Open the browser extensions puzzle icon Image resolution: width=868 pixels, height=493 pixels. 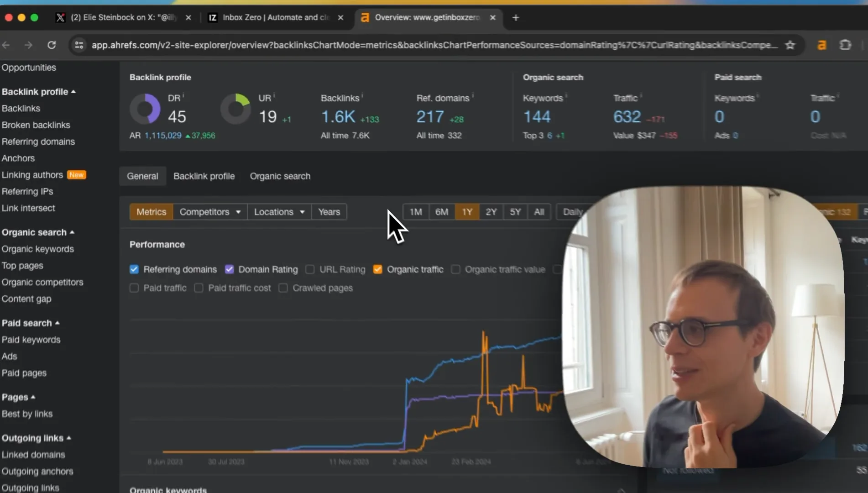pyautogui.click(x=845, y=45)
